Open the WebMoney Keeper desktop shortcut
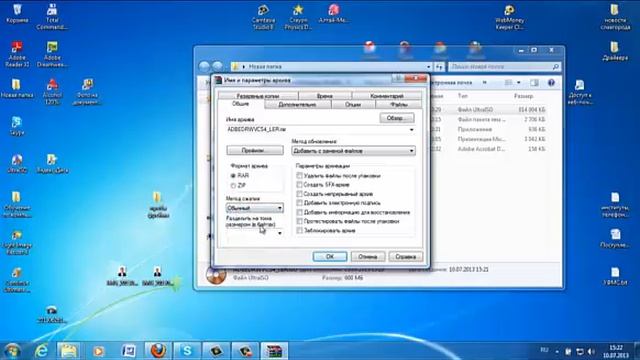The height and width of the screenshot is (360, 640). click(x=509, y=17)
